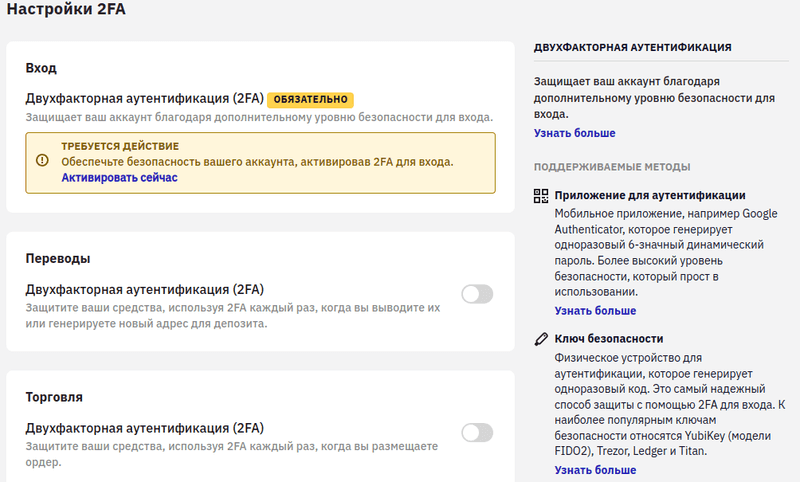Click the ДВУХФАКТОРНАЯ АУТЕНТИФИКАЦИЯ sidebar heading
This screenshot has height=482, width=800.
tap(633, 47)
